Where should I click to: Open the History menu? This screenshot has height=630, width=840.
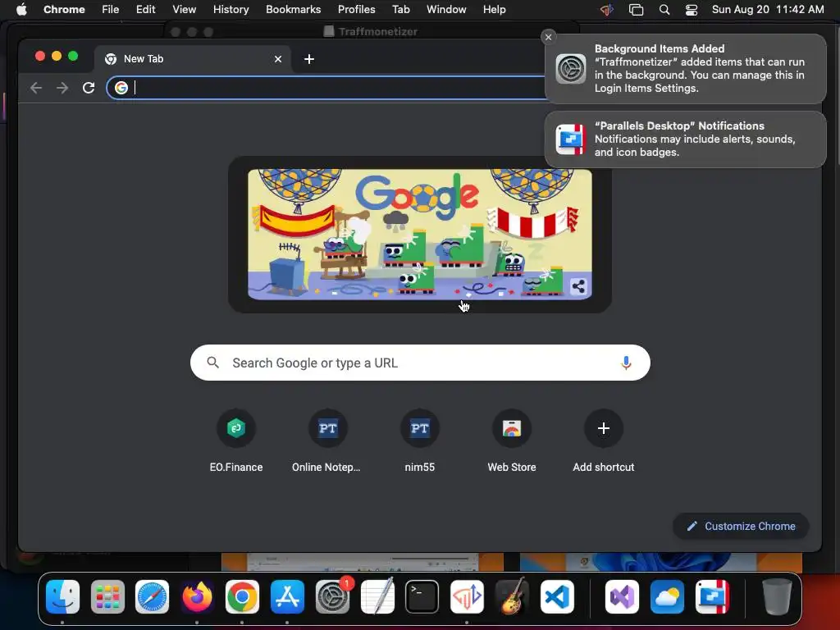click(231, 9)
